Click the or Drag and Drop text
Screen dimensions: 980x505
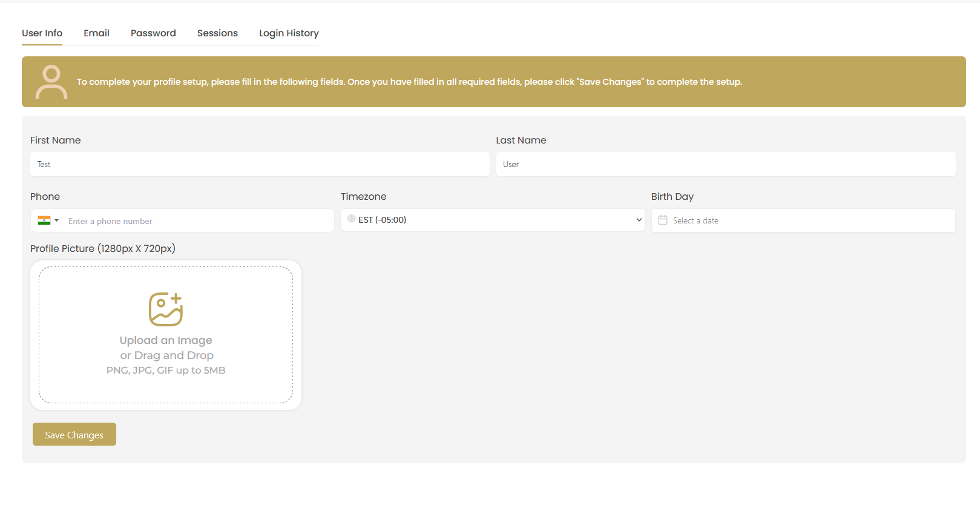point(166,355)
